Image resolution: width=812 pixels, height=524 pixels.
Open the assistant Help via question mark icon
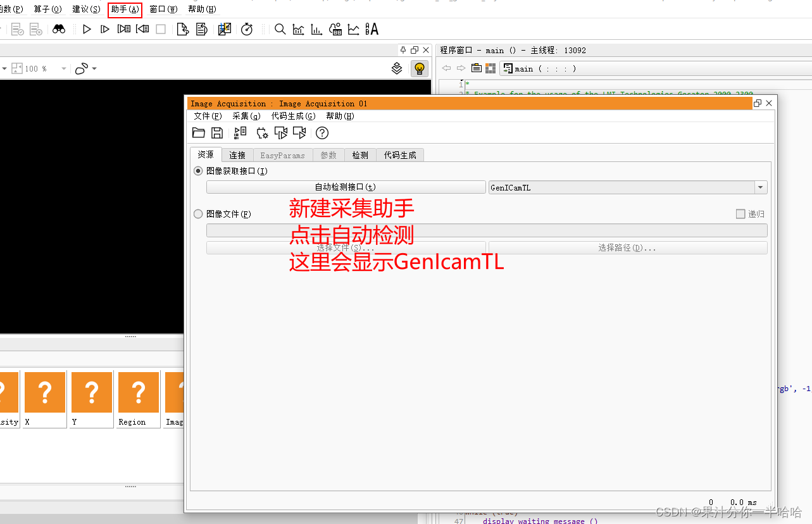tap(322, 133)
